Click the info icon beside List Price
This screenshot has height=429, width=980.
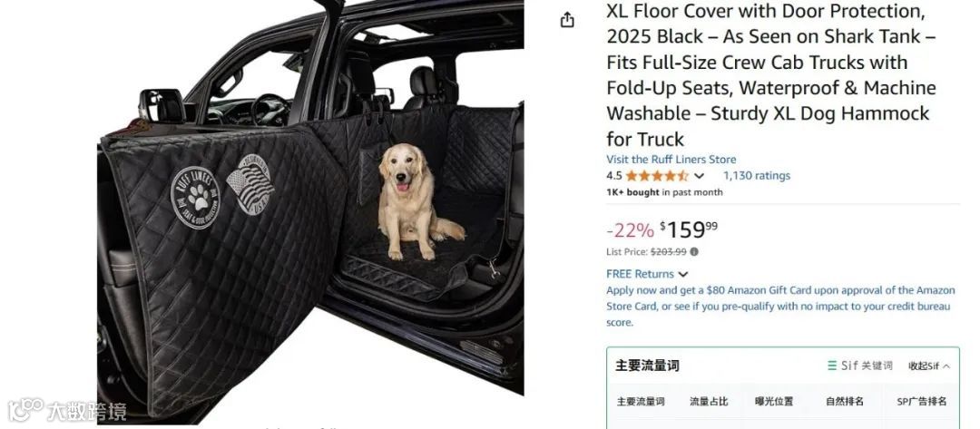[694, 251]
